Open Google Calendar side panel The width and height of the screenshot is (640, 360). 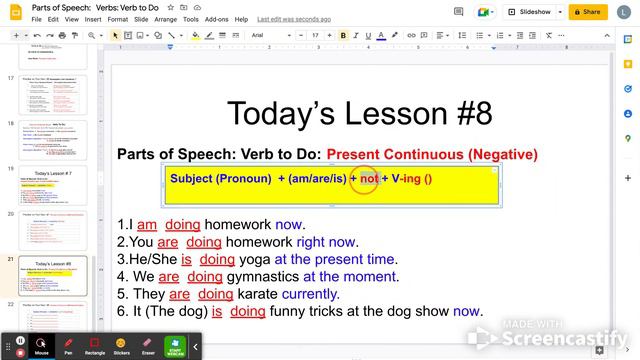[x=628, y=39]
